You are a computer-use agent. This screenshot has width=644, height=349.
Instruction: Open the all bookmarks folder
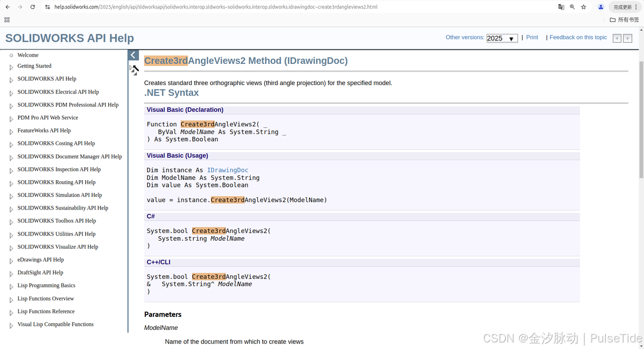click(x=624, y=20)
